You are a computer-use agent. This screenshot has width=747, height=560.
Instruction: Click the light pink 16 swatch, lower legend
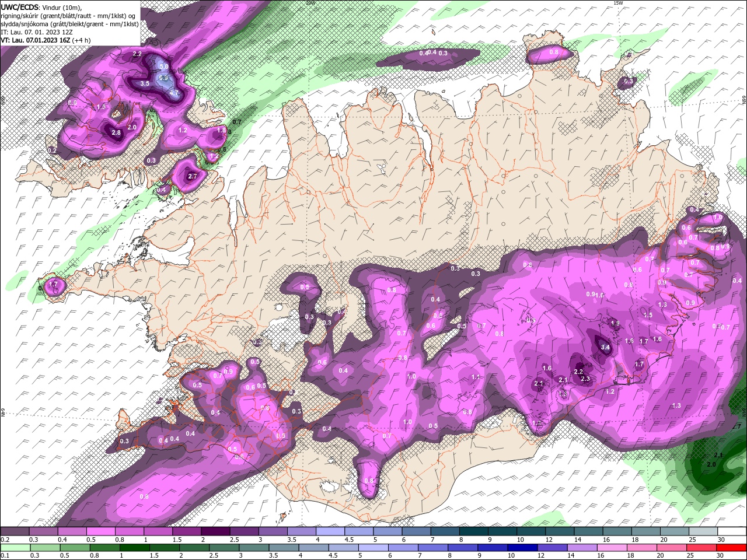pos(612,548)
